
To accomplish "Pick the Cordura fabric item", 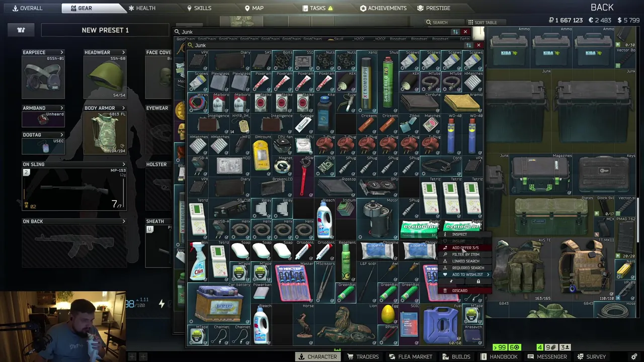I will click(420, 103).
